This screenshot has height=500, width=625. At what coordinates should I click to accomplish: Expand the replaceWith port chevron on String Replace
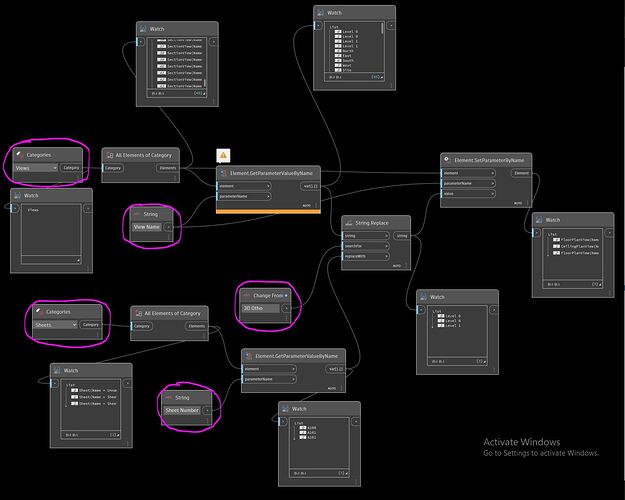coord(386,256)
